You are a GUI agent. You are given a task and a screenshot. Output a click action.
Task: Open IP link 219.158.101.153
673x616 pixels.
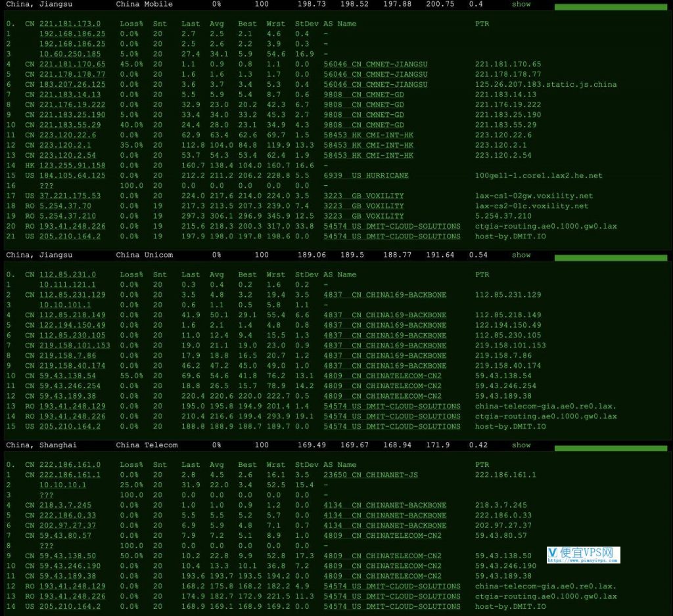[x=75, y=345]
